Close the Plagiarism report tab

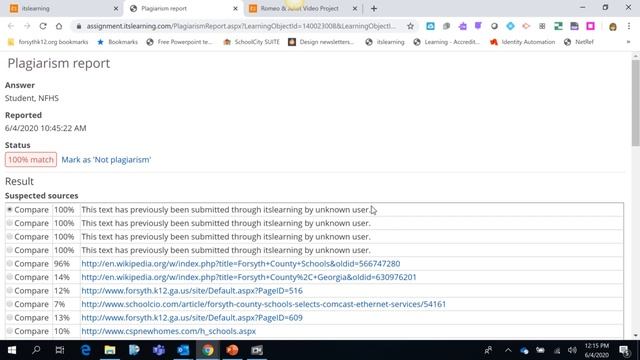(x=235, y=8)
